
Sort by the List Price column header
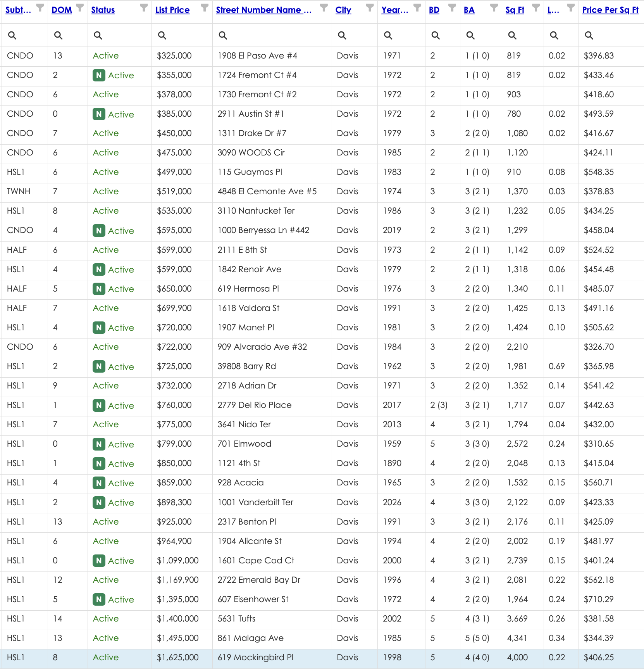tap(172, 10)
